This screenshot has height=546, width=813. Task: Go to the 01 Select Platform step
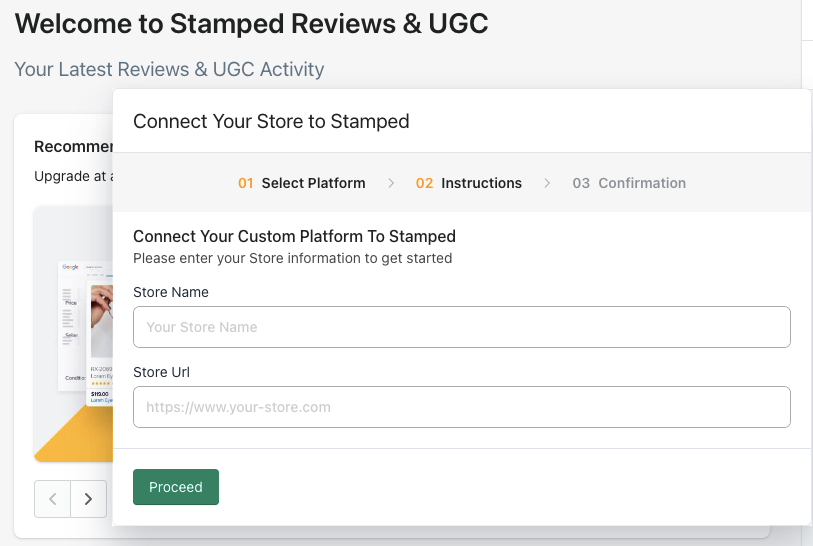[302, 183]
